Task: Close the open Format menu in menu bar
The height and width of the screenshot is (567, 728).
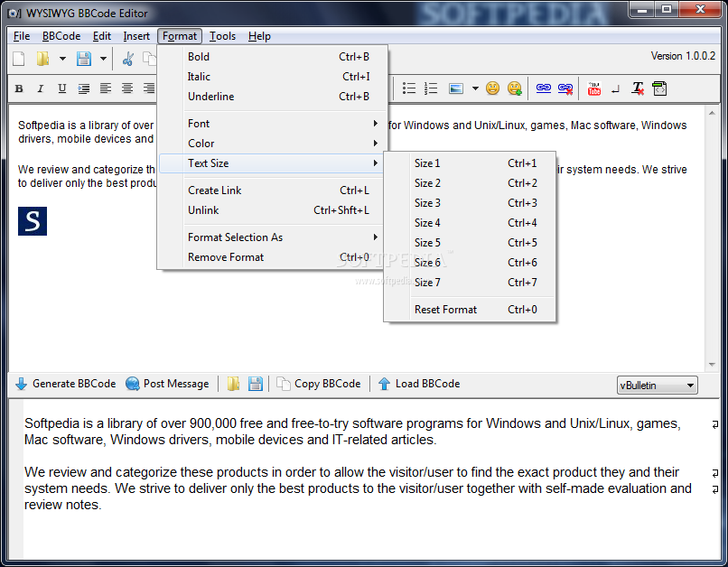Action: click(x=180, y=36)
